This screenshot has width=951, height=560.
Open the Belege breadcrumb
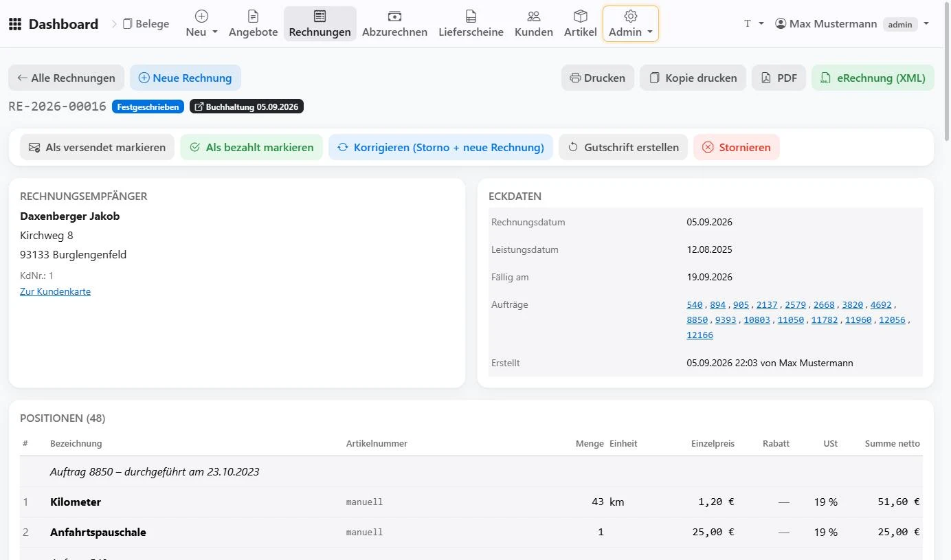coord(146,24)
